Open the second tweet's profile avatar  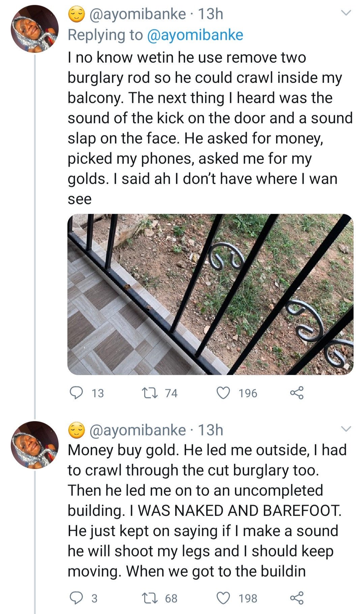[x=35, y=445]
